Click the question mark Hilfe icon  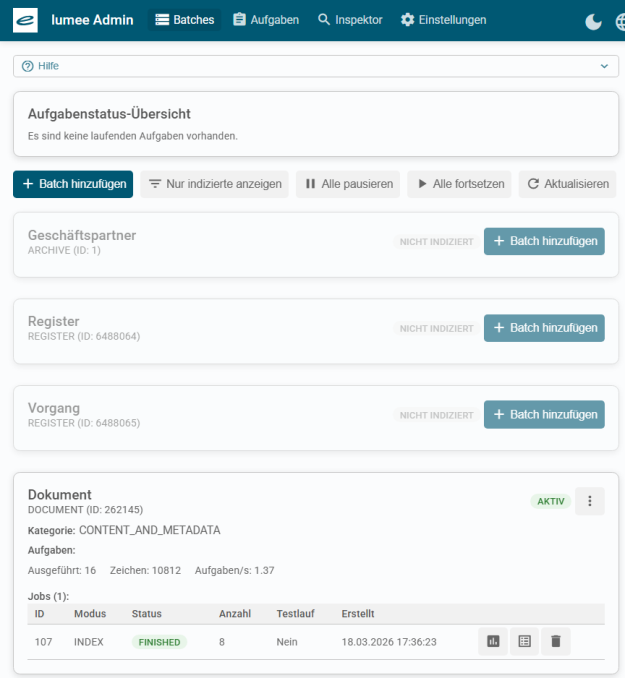(28, 66)
